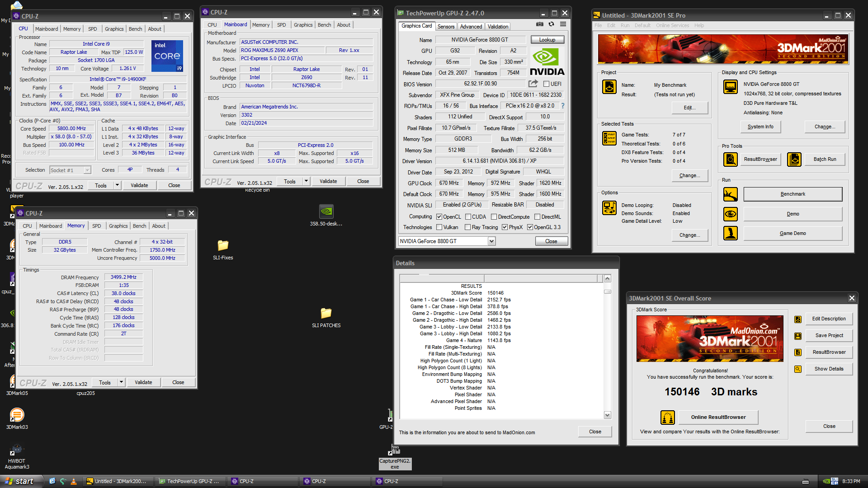Click the Options loop icon in 3DMark2001
Viewport: 868px width, 488px height.
click(x=609, y=208)
